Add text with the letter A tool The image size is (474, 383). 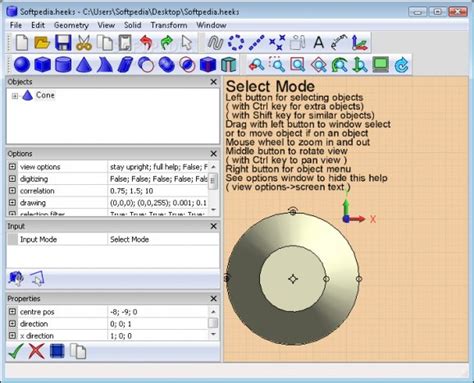coord(319,43)
